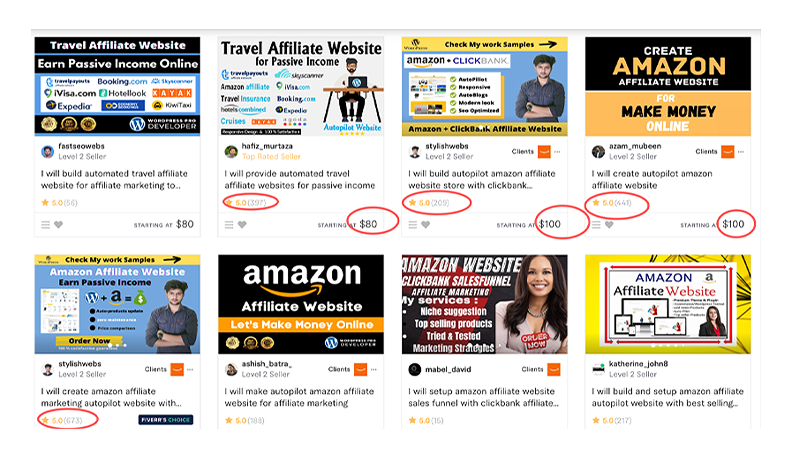Click katherine_john8 profile avatar
Image resolution: width=792 pixels, height=457 pixels.
pyautogui.click(x=598, y=369)
